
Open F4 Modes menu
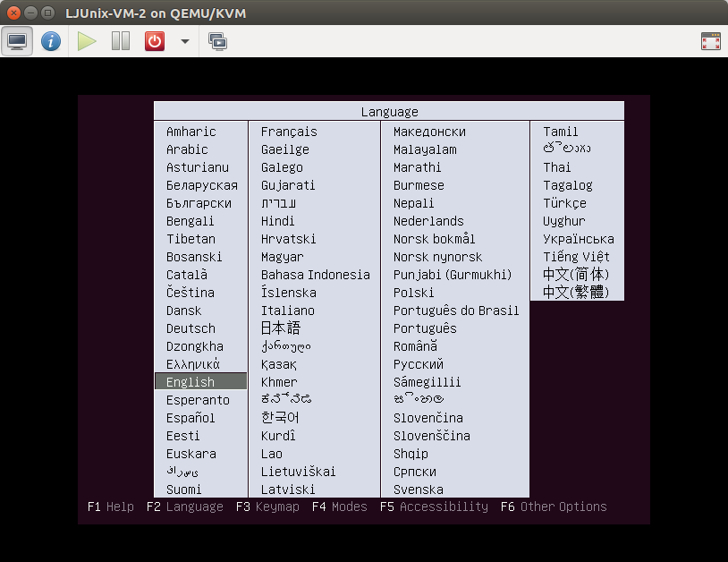(x=340, y=507)
